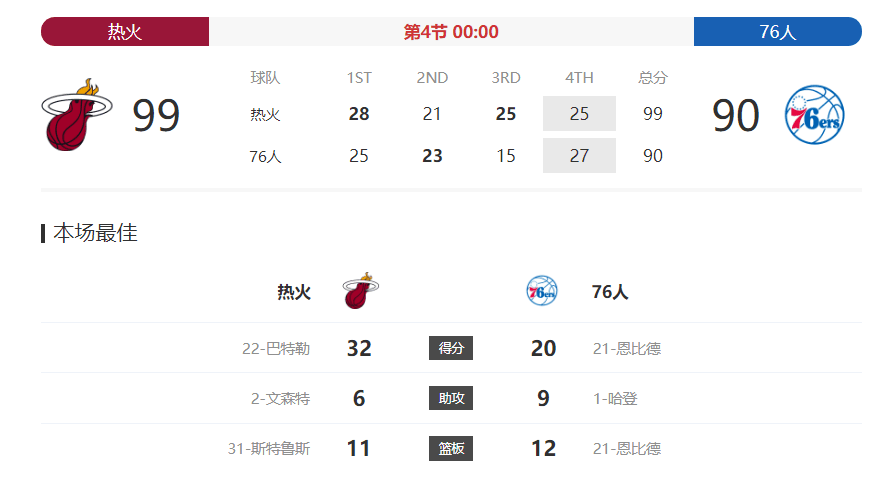874x492 pixels.
Task: Click the 第4节 00:00 game clock
Action: point(451,32)
